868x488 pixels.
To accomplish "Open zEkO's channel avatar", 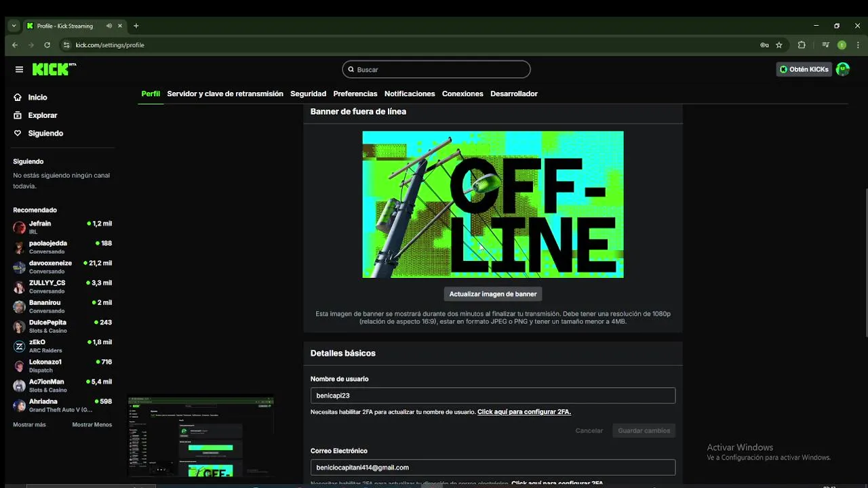I will 19,346.
